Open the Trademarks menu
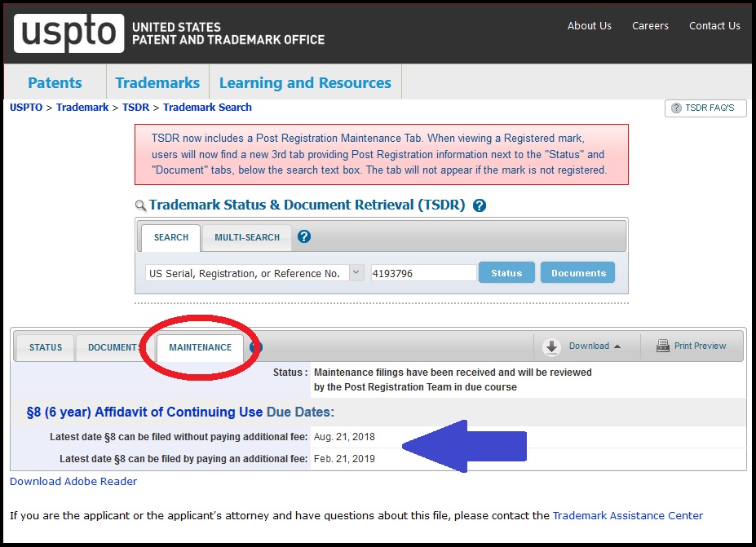This screenshot has width=756, height=547. point(157,82)
